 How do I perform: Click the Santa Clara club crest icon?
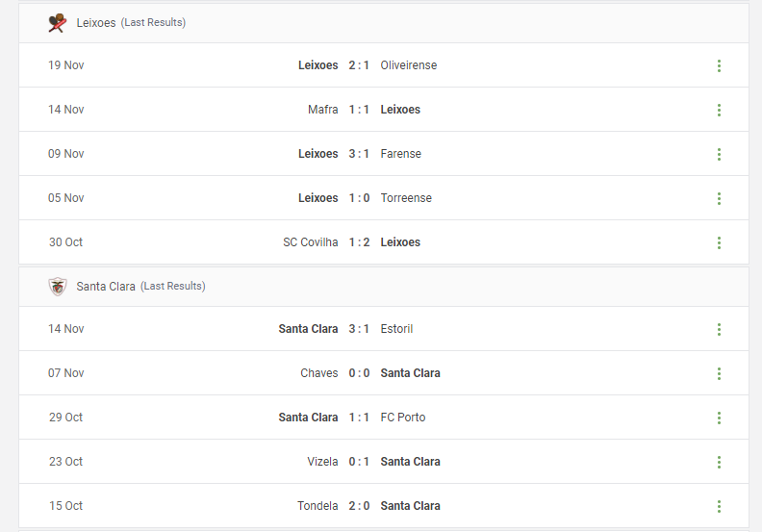[58, 287]
